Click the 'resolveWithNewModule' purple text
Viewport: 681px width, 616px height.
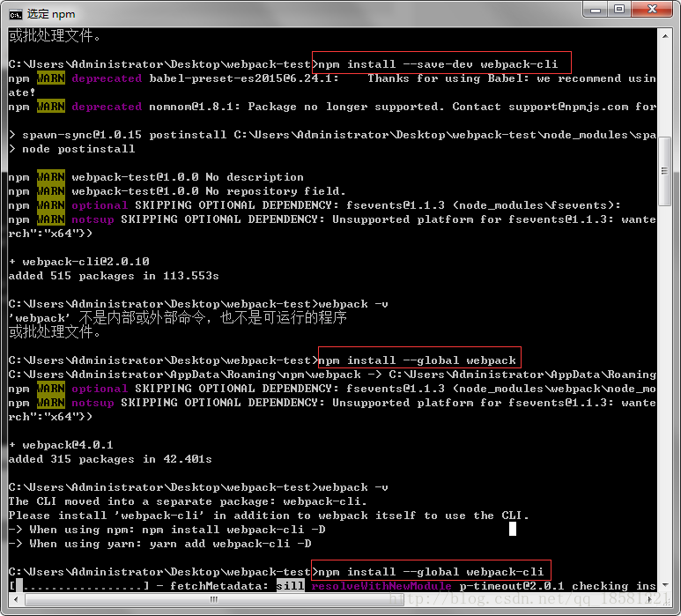pos(381,586)
